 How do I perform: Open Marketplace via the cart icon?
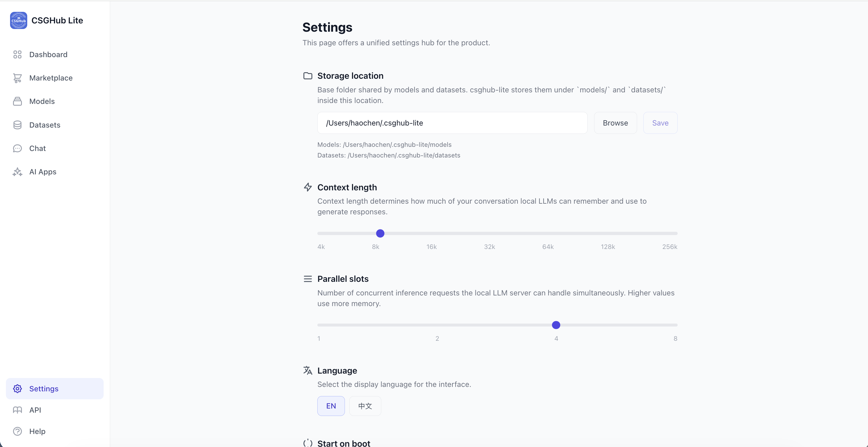click(x=17, y=78)
